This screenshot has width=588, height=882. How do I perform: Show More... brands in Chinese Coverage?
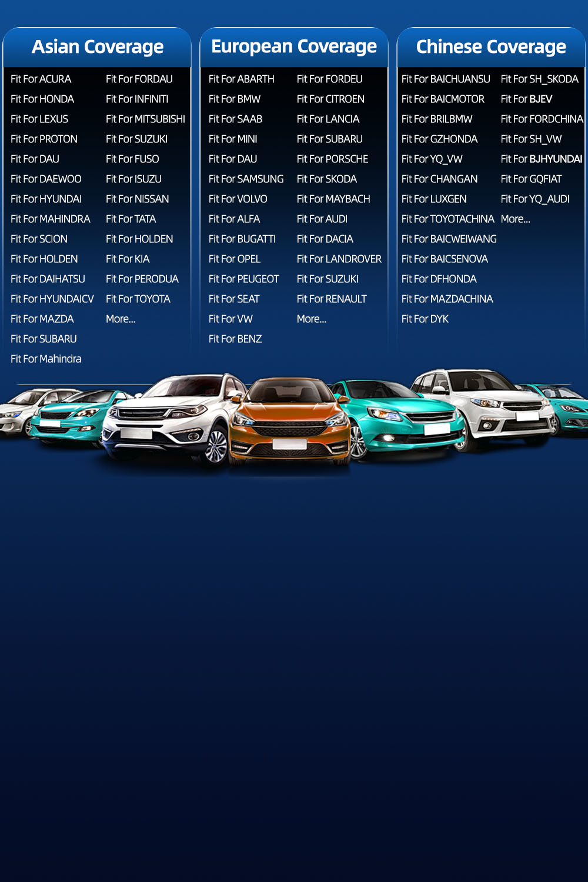pyautogui.click(x=515, y=219)
